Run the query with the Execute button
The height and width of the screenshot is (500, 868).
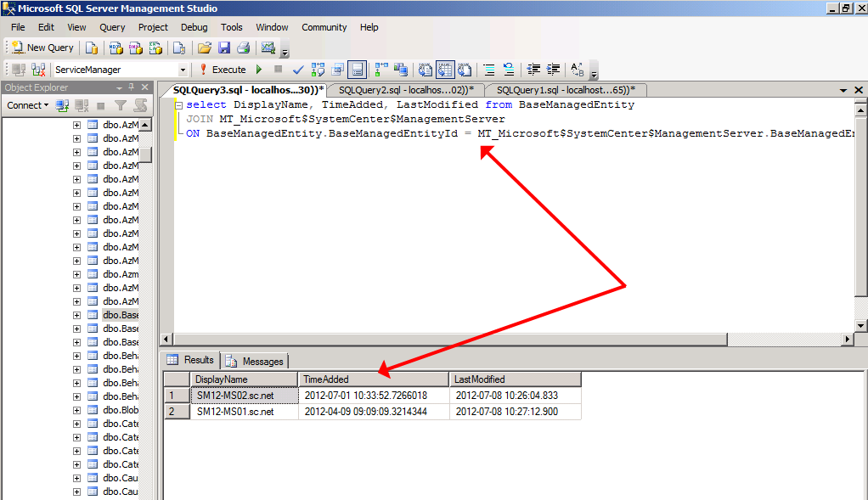[x=223, y=70]
